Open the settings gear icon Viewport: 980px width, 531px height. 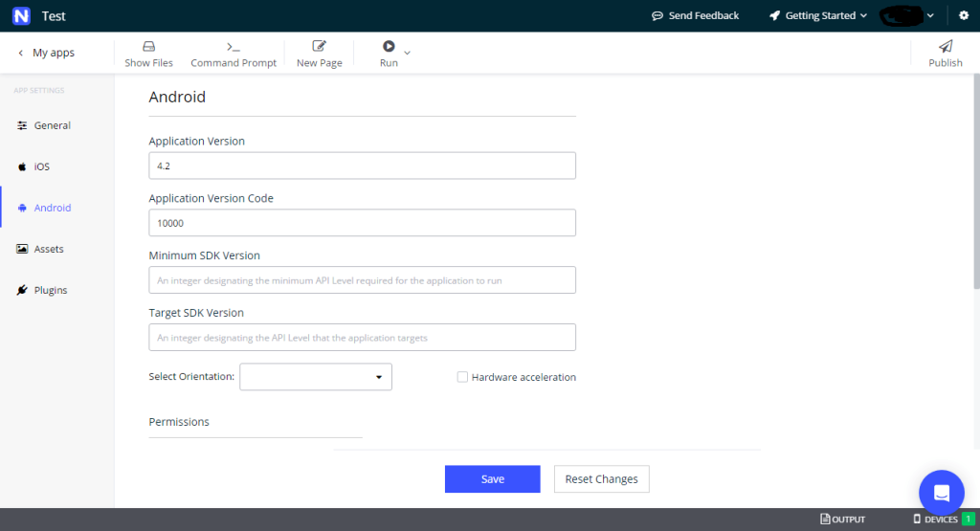964,15
